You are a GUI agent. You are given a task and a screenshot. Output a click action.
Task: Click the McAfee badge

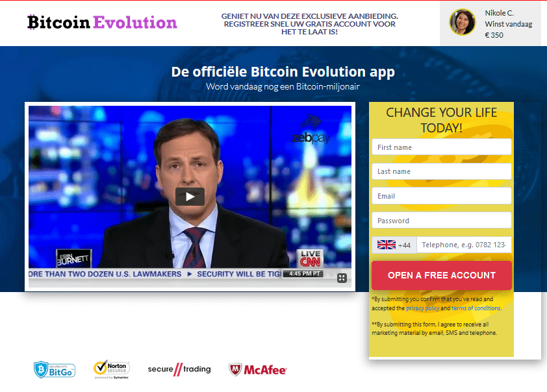pyautogui.click(x=257, y=370)
